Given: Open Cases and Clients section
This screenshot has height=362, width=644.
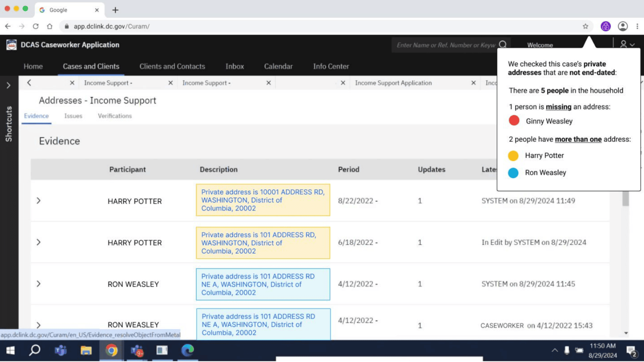Looking at the screenshot, I should pyautogui.click(x=91, y=66).
